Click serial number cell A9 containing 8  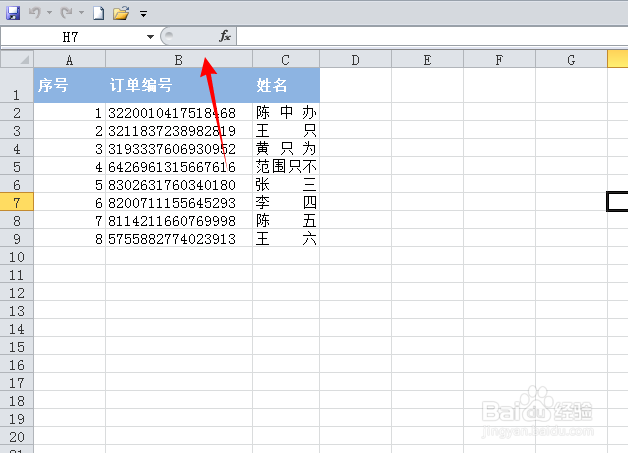point(70,239)
